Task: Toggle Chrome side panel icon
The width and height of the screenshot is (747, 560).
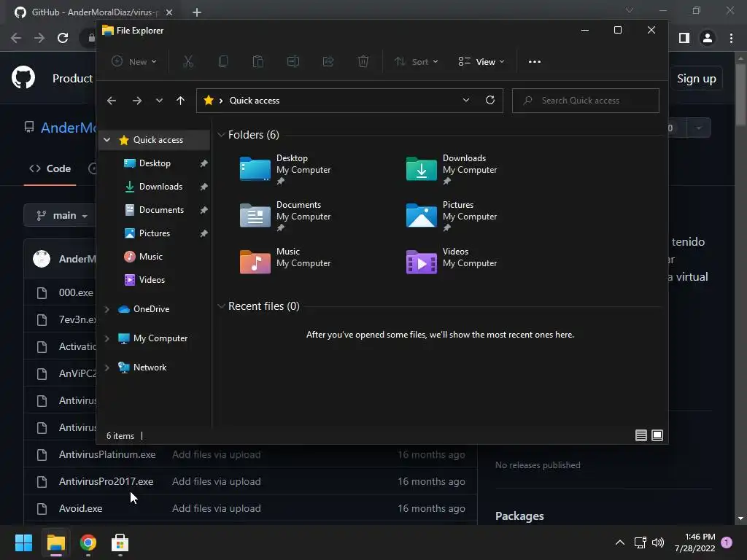Action: coord(684,38)
